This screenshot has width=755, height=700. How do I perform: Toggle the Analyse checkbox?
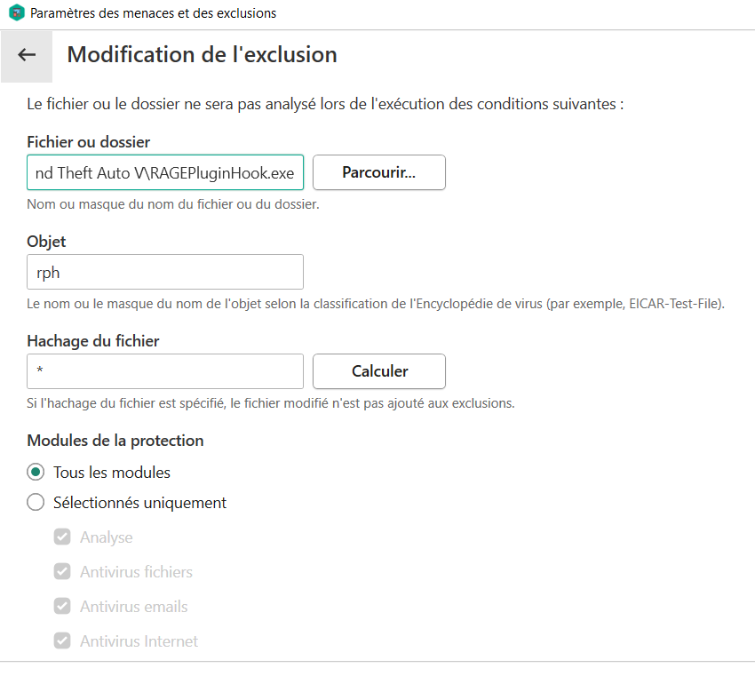click(x=62, y=537)
